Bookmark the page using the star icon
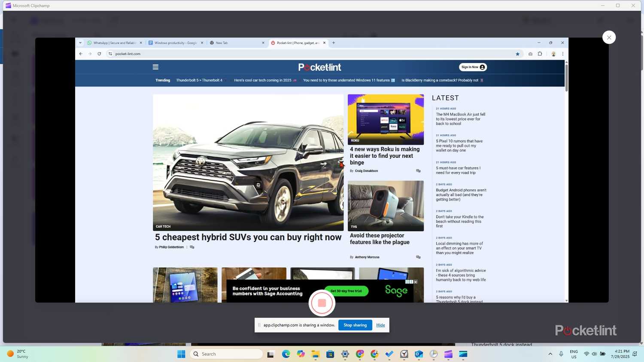 pyautogui.click(x=517, y=54)
